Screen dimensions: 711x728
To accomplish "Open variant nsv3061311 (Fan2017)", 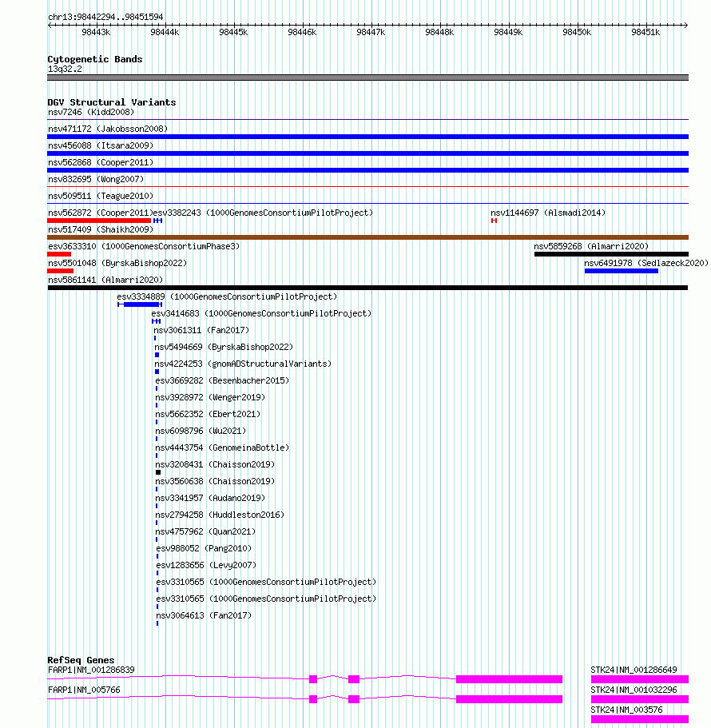I will pyautogui.click(x=201, y=330).
